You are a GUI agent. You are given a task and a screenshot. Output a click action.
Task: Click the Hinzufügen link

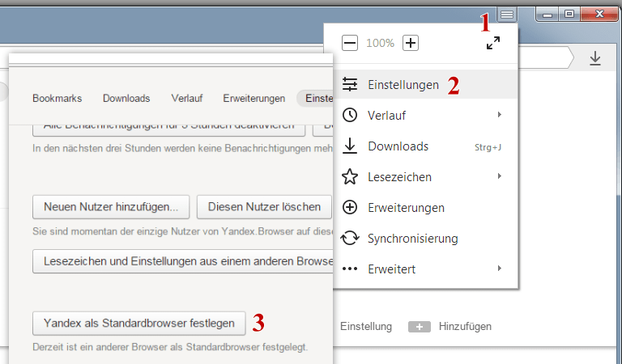point(465,326)
